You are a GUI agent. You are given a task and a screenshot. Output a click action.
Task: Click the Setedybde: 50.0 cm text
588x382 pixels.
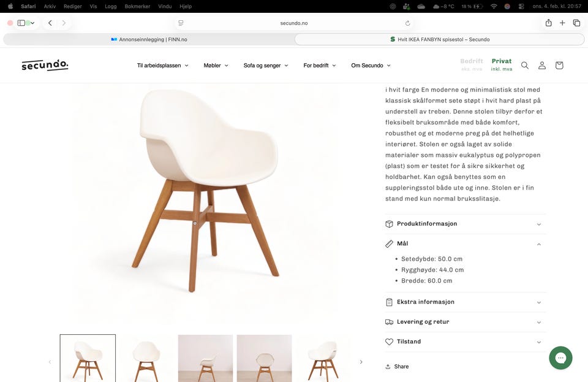point(432,259)
